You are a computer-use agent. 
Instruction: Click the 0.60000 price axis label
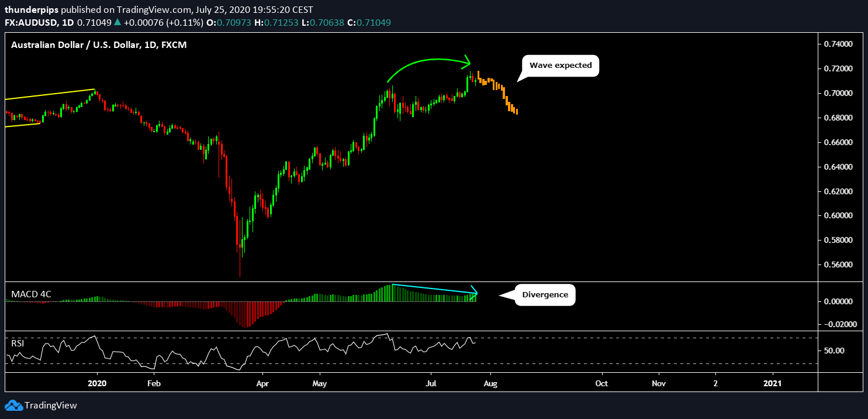[x=838, y=216]
